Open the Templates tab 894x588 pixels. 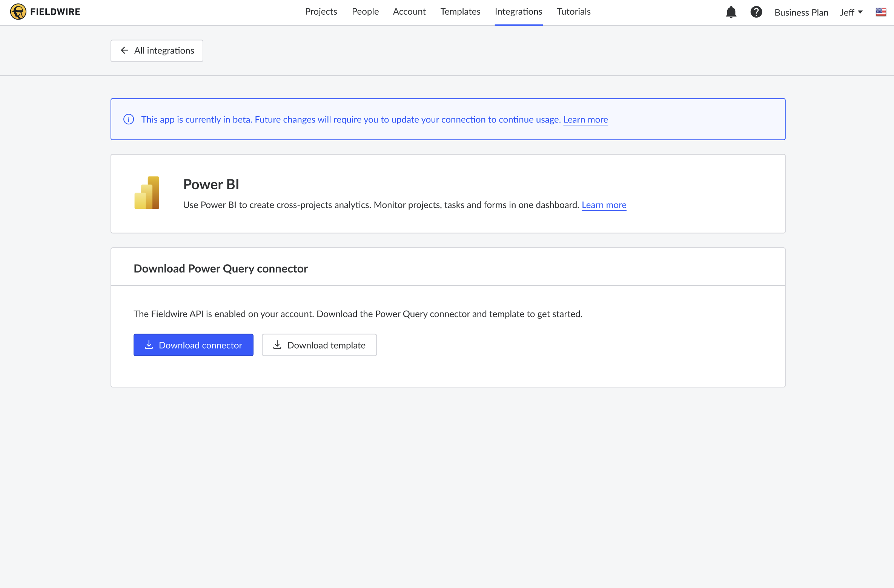460,12
